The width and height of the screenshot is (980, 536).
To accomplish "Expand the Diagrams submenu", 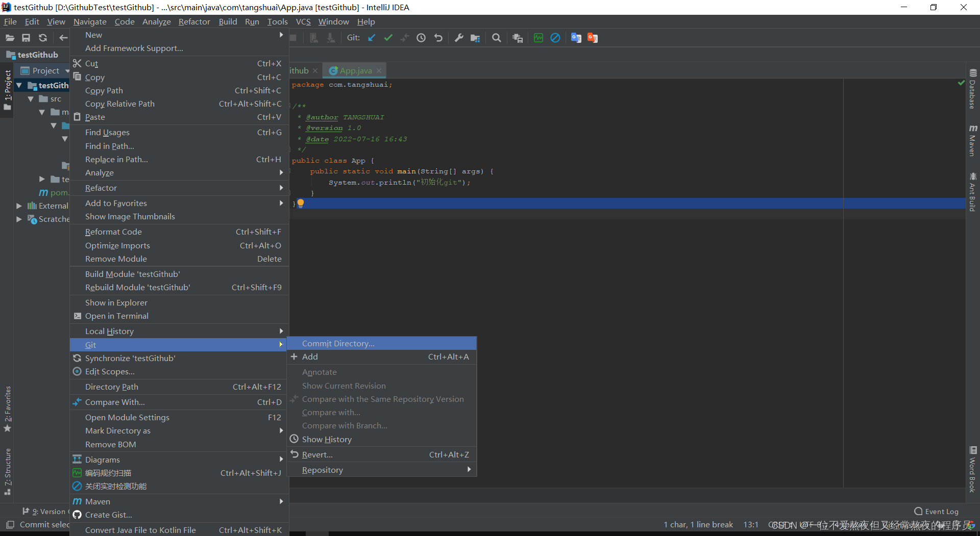I will 179,460.
